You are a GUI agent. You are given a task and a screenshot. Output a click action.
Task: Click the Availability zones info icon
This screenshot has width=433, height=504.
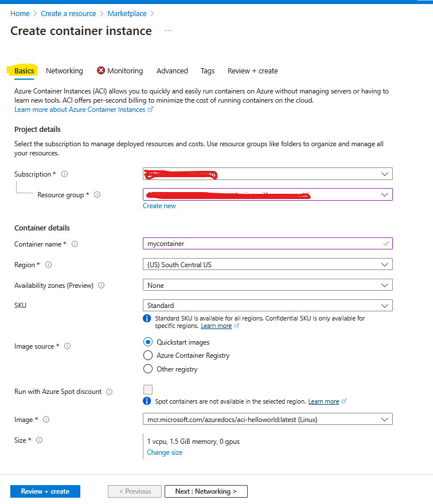[x=101, y=286]
